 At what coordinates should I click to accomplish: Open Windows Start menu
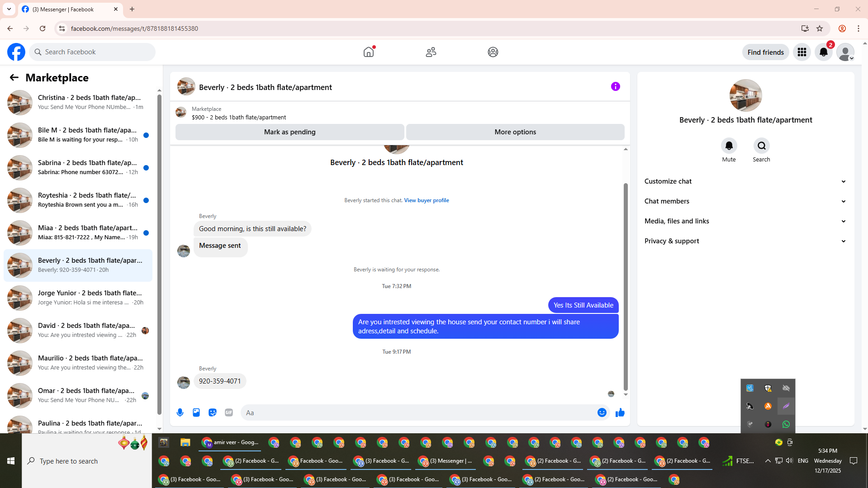tap(11, 461)
